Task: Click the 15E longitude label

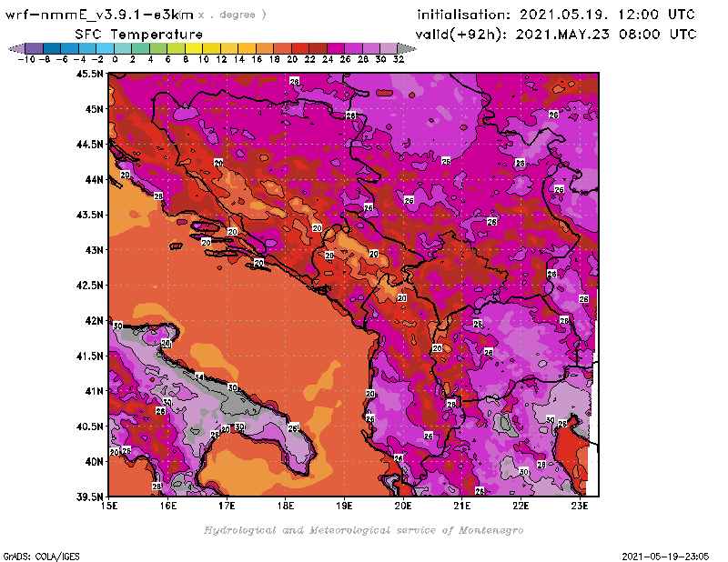Action: tap(109, 506)
